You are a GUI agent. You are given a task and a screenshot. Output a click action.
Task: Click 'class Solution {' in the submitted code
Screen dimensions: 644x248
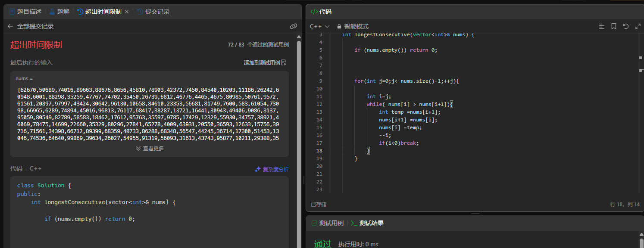tap(44, 185)
